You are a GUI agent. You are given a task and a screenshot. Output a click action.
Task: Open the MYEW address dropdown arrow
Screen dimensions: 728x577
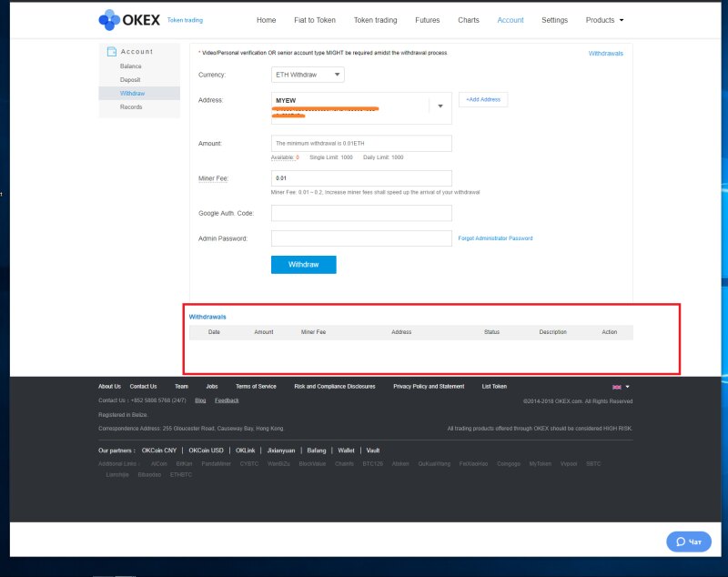440,106
